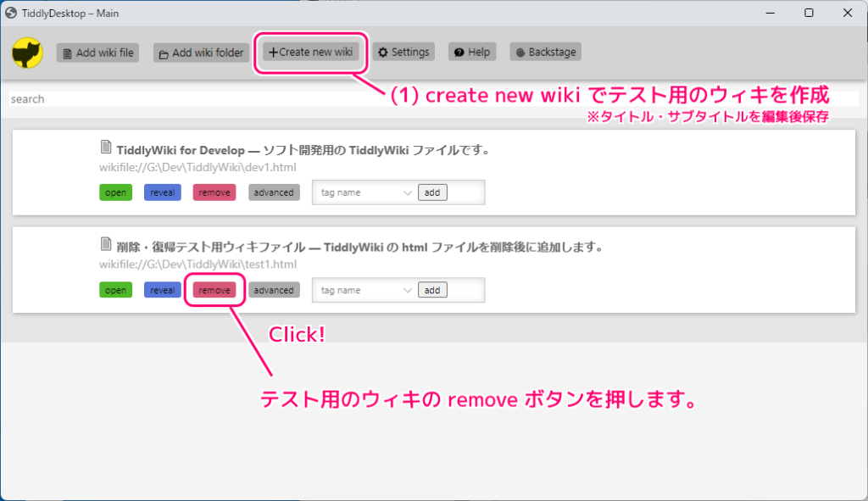Click the TiddlyDesktop cat logo
The width and height of the screenshot is (868, 501).
[x=26, y=52]
